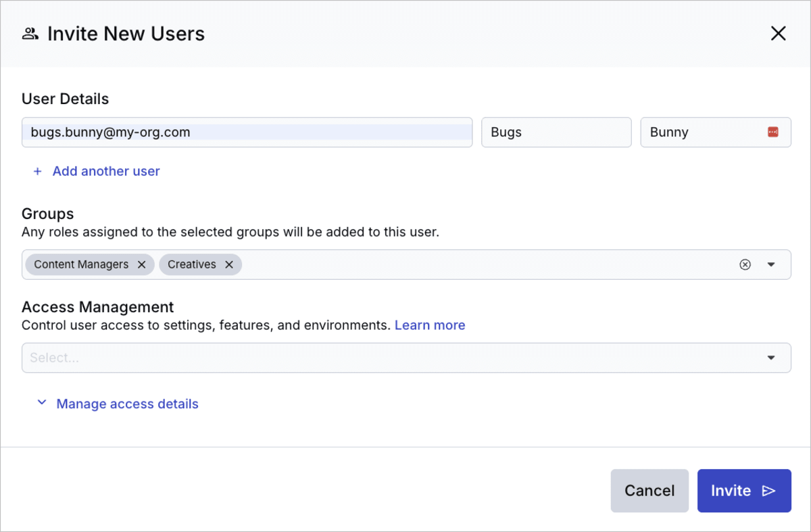Clear all selected groups using the circled X icon
Image resolution: width=811 pixels, height=532 pixels.
point(745,264)
